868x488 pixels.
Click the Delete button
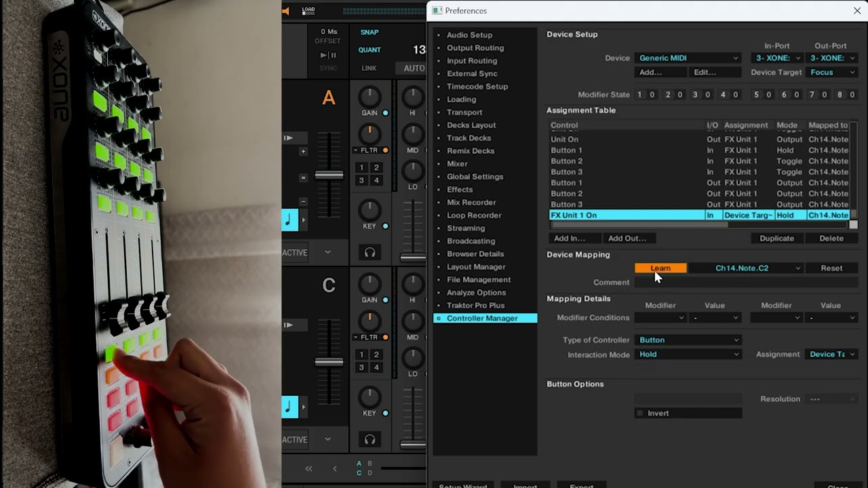click(831, 239)
